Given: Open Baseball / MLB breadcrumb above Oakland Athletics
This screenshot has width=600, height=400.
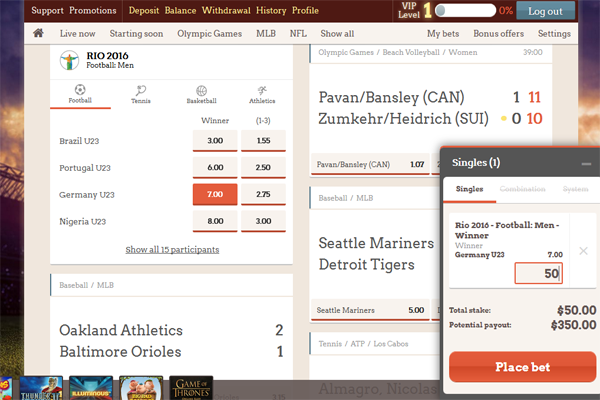Looking at the screenshot, I should coord(86,285).
